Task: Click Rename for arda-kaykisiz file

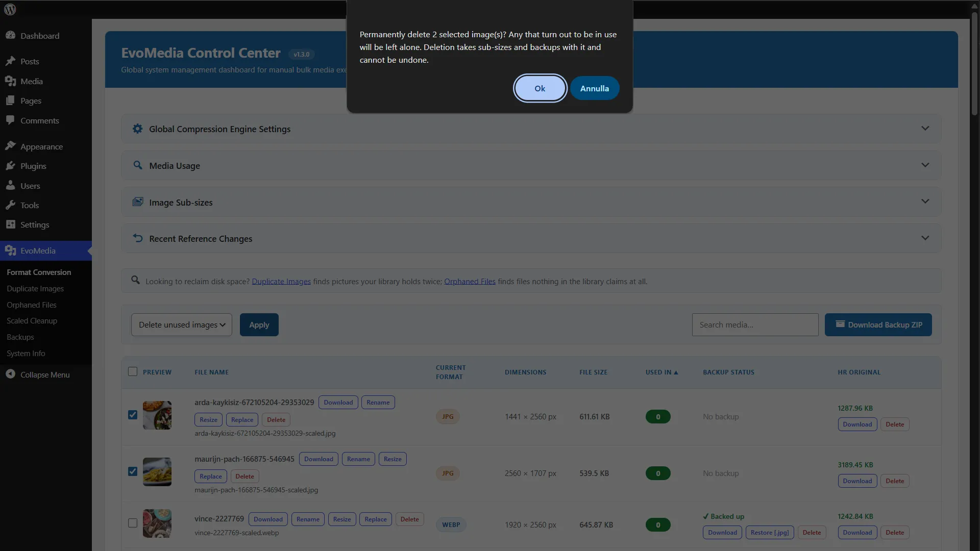Action: pyautogui.click(x=378, y=402)
